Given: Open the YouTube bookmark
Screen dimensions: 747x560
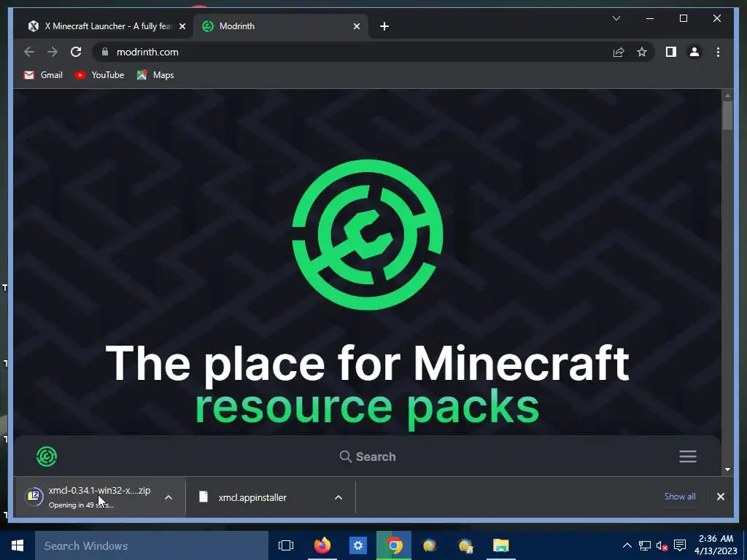Looking at the screenshot, I should tap(99, 75).
